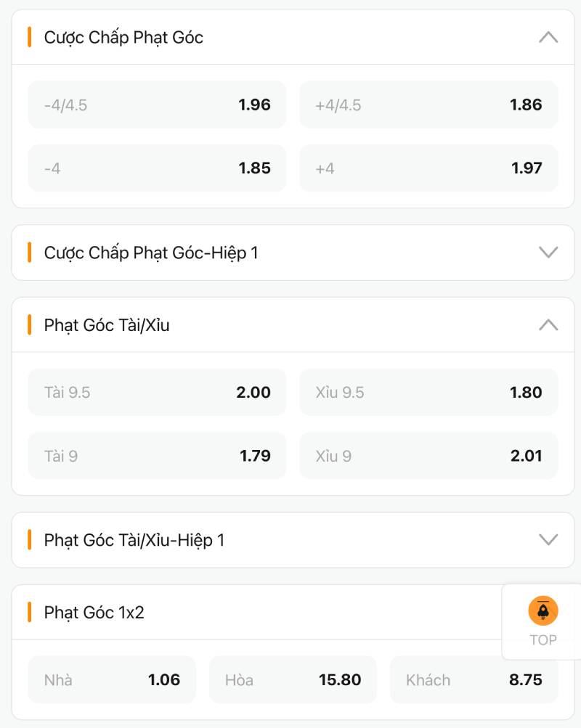This screenshot has height=728, width=581.
Task: Choose Xỉu 9 odds 2.01
Action: (428, 456)
